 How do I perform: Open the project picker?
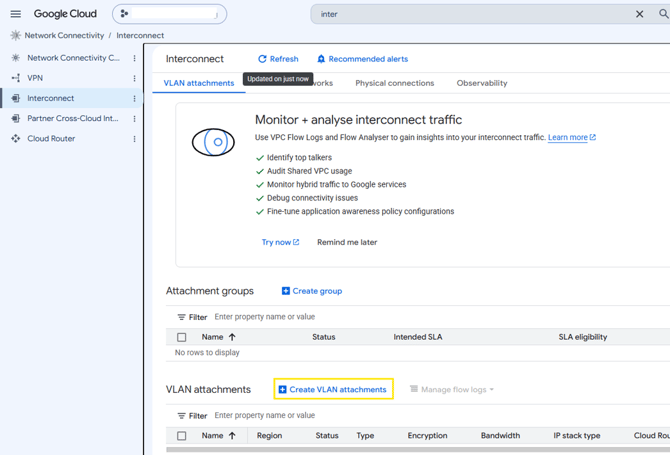tap(170, 14)
